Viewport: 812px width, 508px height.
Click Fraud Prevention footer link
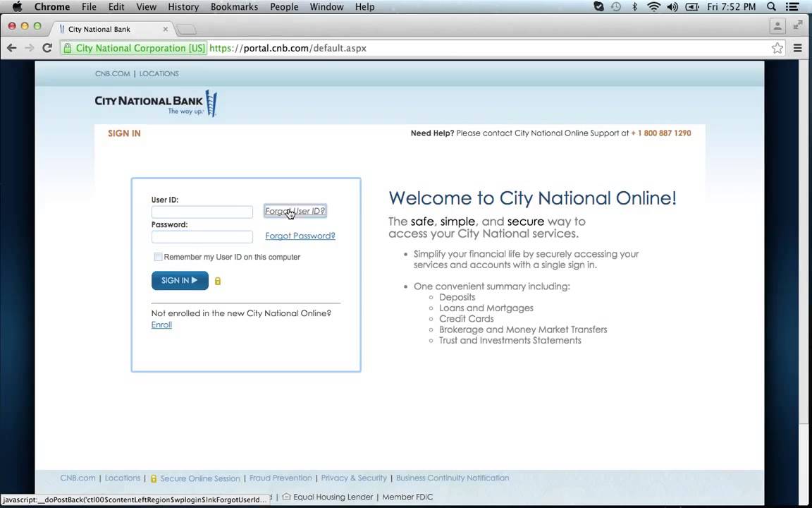(281, 478)
